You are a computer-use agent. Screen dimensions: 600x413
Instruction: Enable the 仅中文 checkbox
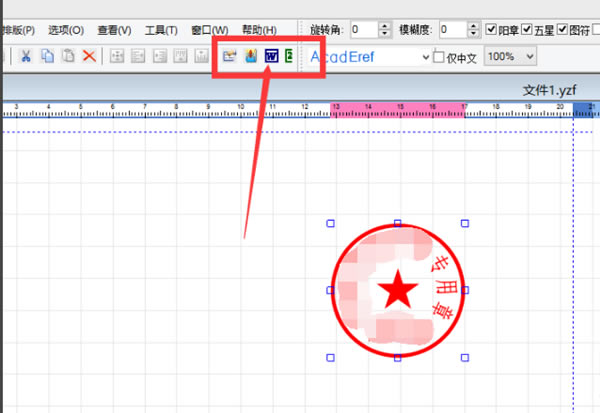[x=438, y=58]
